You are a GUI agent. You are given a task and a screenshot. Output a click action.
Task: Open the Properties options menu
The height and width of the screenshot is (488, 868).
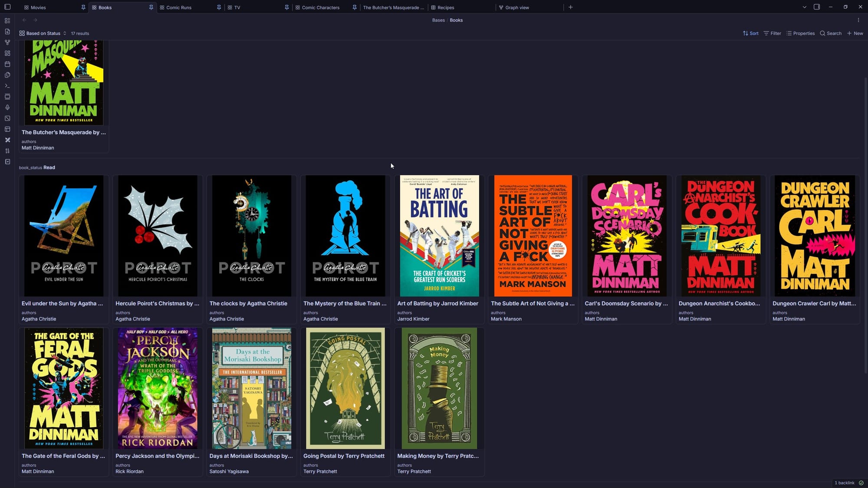click(800, 33)
